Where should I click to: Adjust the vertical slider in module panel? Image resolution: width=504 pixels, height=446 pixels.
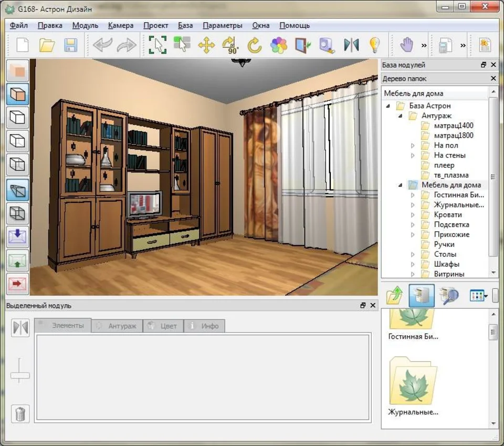tap(20, 375)
